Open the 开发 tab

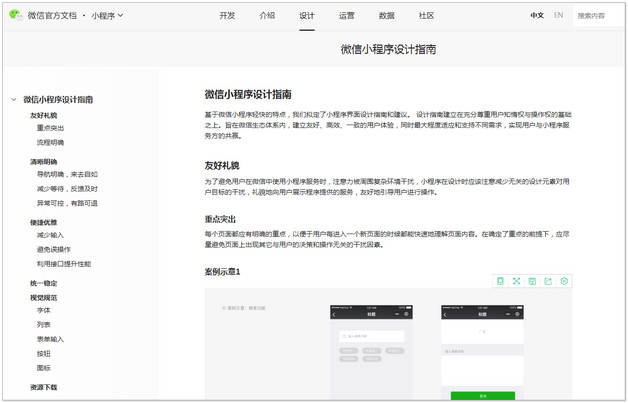[227, 16]
